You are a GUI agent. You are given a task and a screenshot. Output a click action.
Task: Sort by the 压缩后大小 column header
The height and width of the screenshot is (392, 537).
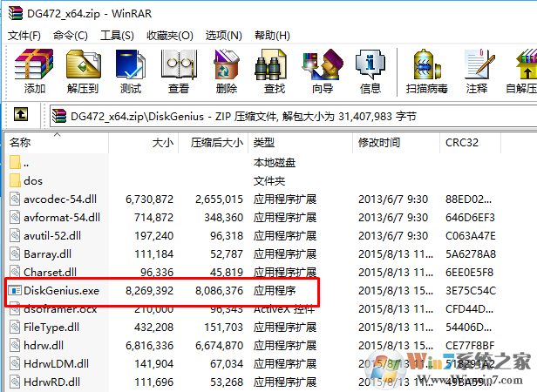coord(213,142)
